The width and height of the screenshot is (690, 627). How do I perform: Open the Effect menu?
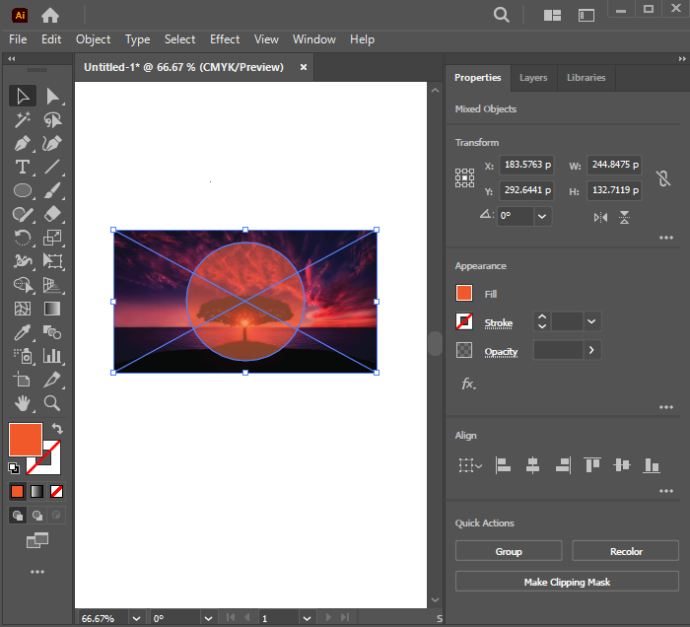click(x=225, y=40)
